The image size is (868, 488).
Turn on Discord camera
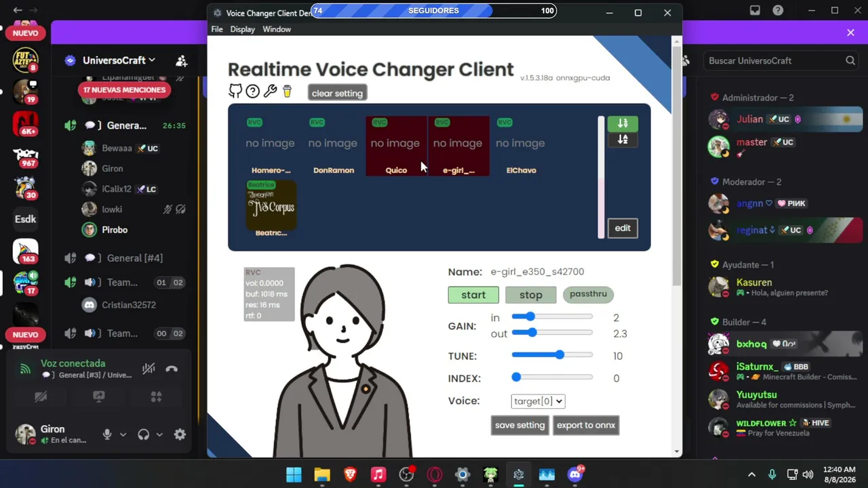(x=41, y=396)
